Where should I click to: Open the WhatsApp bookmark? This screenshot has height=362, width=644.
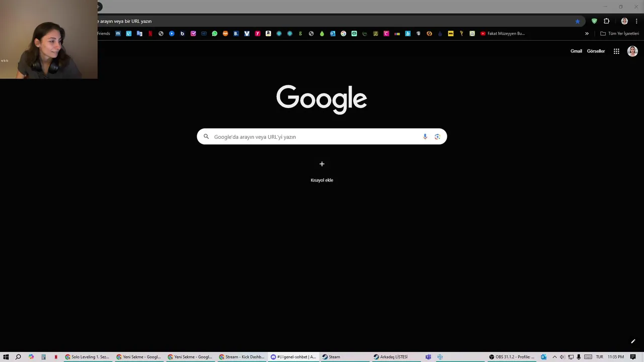click(215, 34)
